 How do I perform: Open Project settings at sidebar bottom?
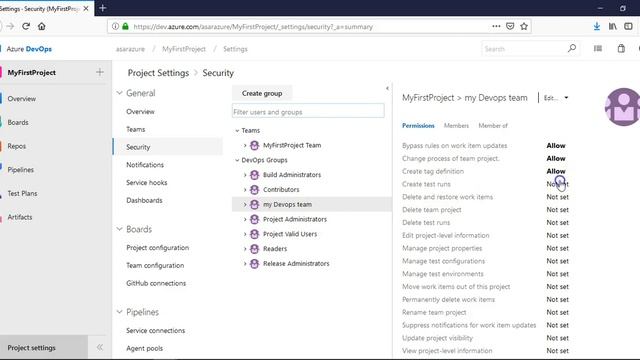tap(44, 348)
